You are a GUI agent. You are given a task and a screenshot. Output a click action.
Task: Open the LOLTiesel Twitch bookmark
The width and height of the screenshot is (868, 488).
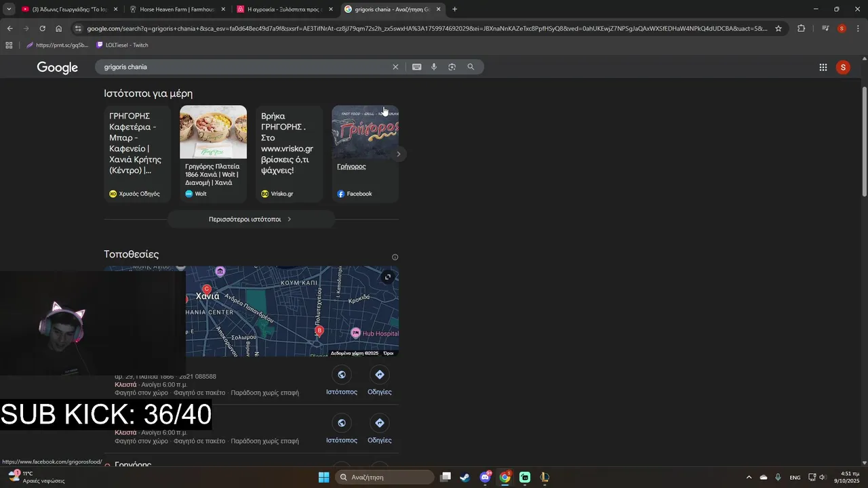coord(123,45)
